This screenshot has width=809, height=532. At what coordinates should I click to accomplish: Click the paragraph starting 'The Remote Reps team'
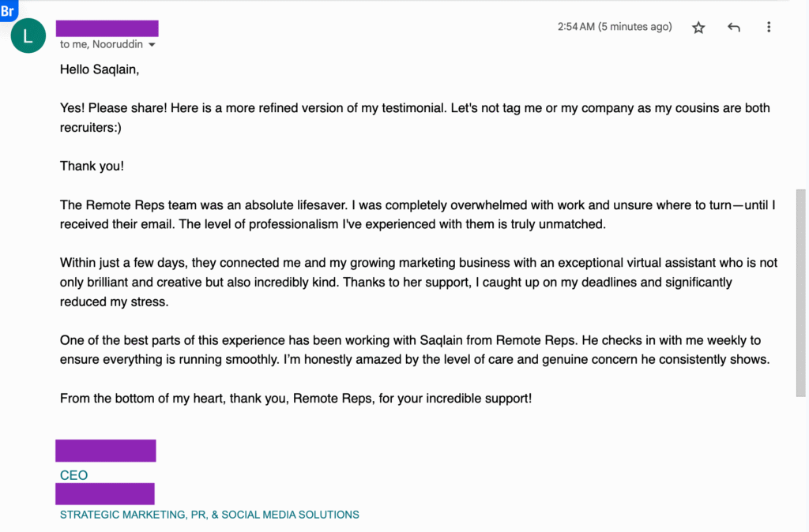[417, 215]
